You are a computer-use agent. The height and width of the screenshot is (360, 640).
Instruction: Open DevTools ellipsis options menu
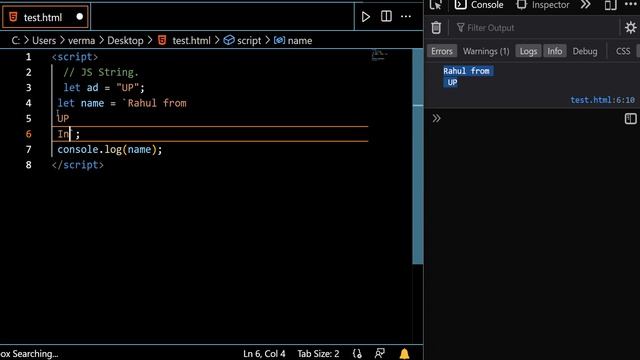(631, 4)
